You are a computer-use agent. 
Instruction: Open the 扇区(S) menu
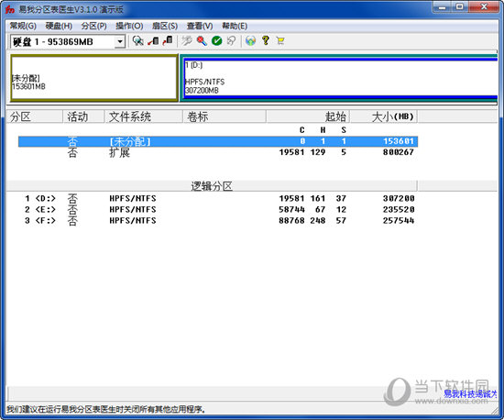coord(165,26)
